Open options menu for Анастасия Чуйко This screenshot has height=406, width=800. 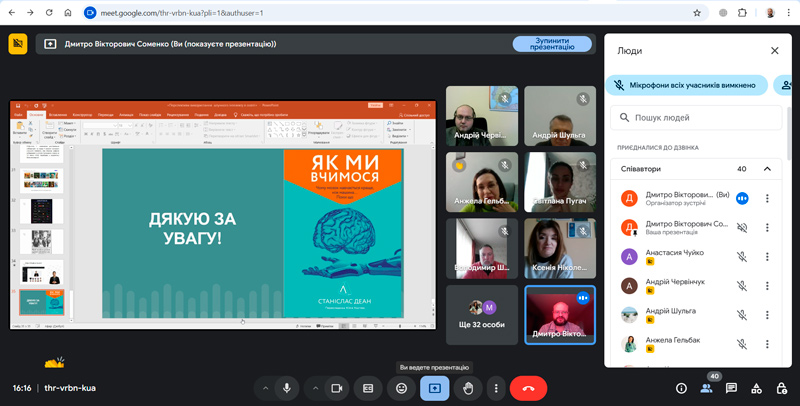point(767,256)
